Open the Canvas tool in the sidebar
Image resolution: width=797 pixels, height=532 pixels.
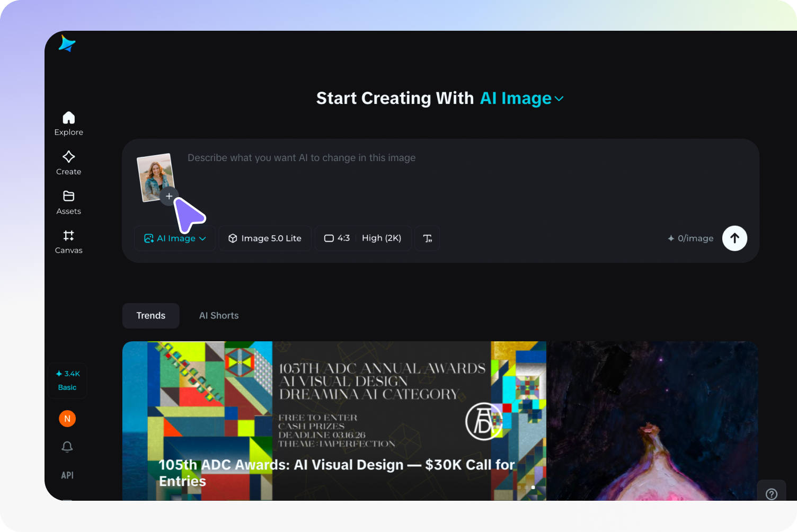[x=68, y=241]
